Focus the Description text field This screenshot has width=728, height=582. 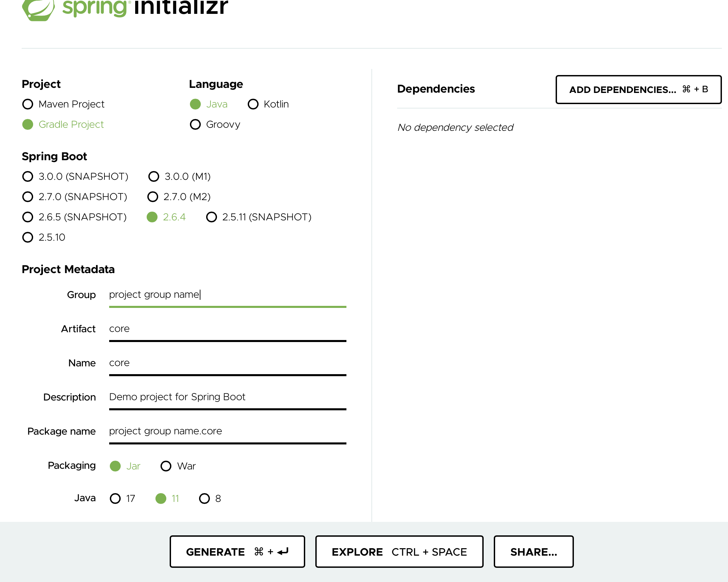pyautogui.click(x=227, y=397)
